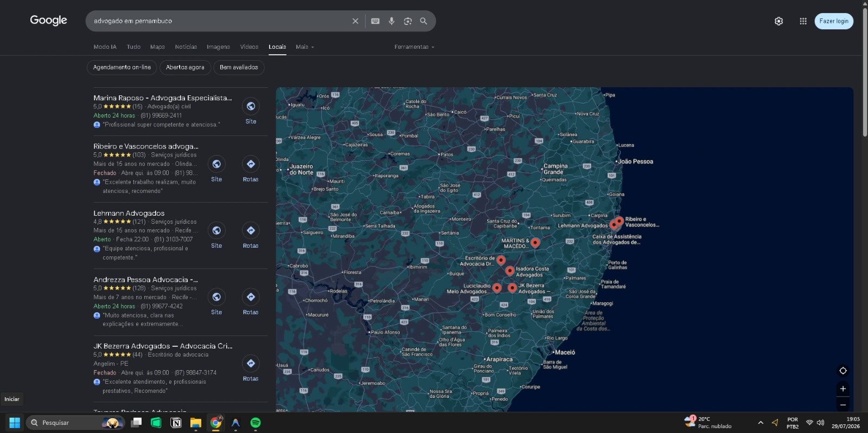Open search by image (Lens) icon
Viewport: 868px width, 433px height.
point(407,21)
